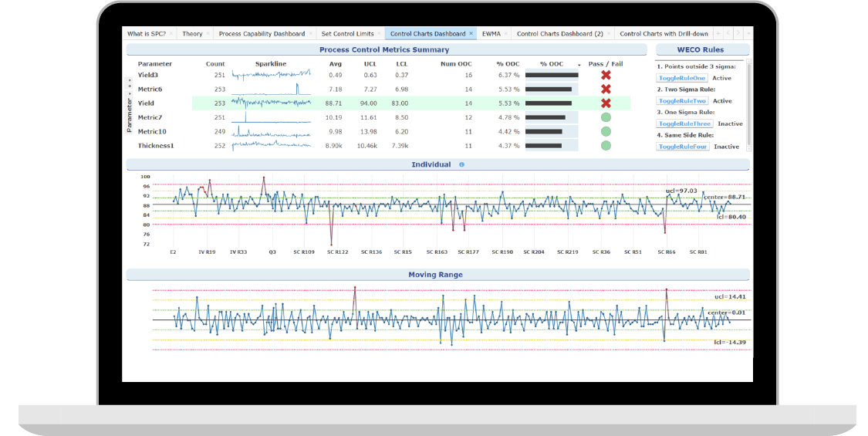Image resolution: width=868 pixels, height=436 pixels.
Task: Close the Theory tab
Action: point(208,34)
